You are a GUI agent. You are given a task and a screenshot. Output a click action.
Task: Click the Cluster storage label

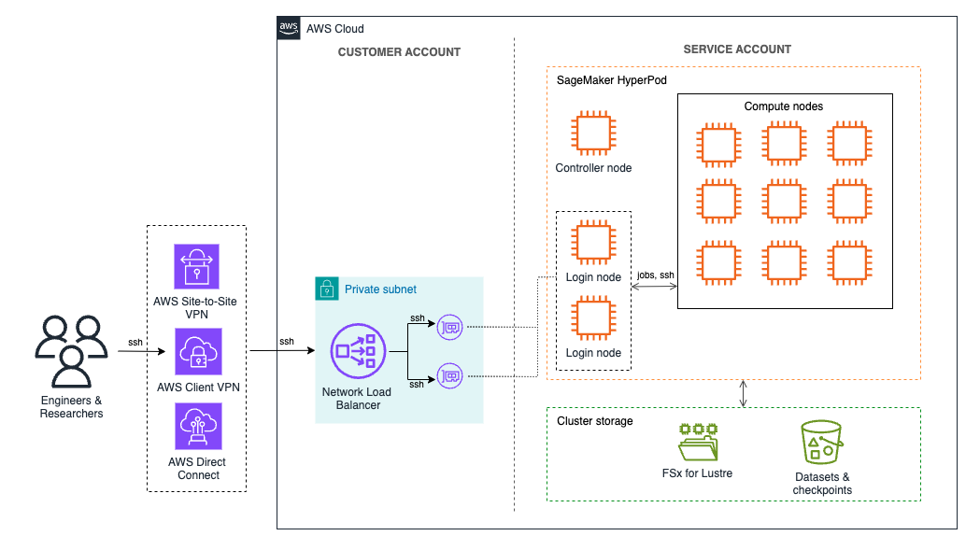[596, 421]
